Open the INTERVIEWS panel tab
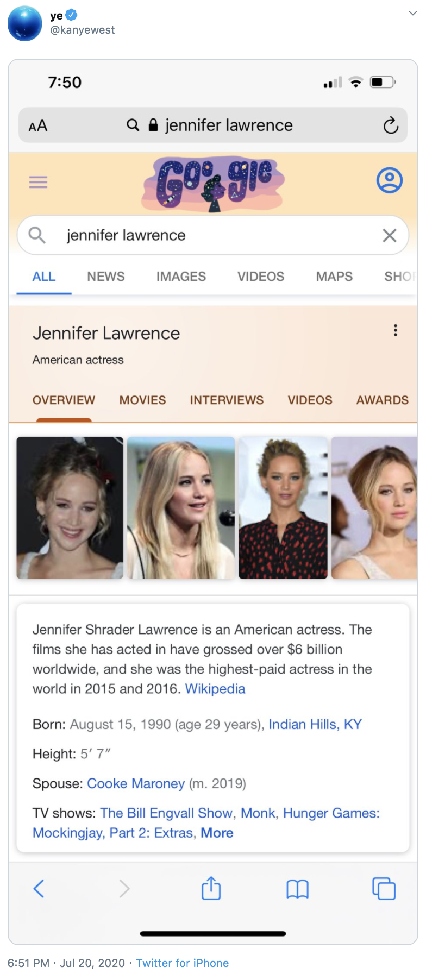The width and height of the screenshot is (426, 980). point(227,400)
